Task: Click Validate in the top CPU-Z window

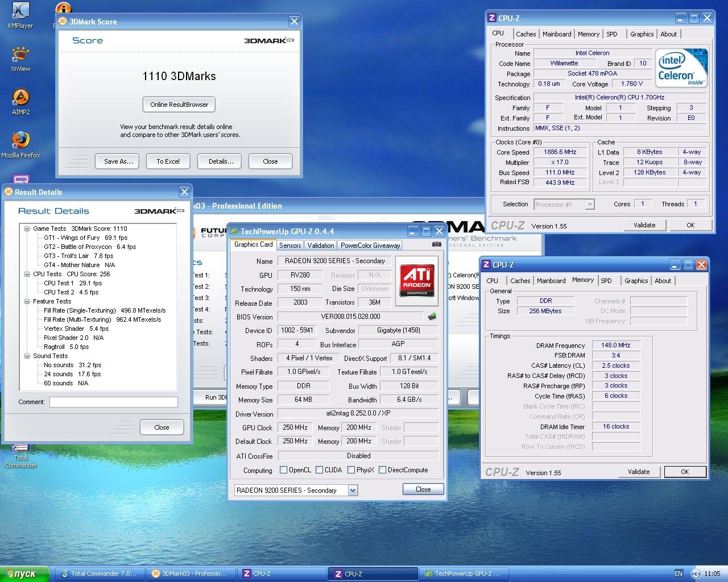Action: tap(644, 225)
